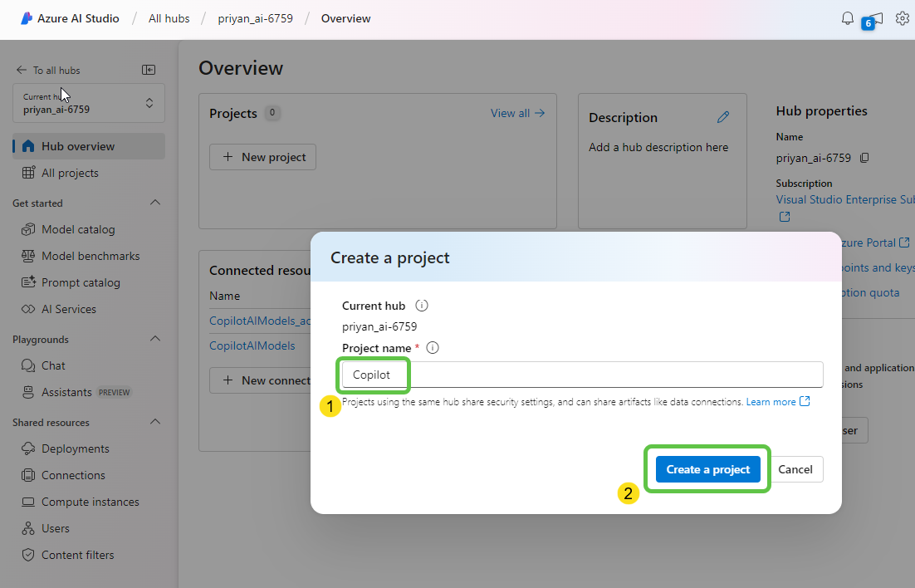Open Content filters
The image size is (915, 588).
77,555
